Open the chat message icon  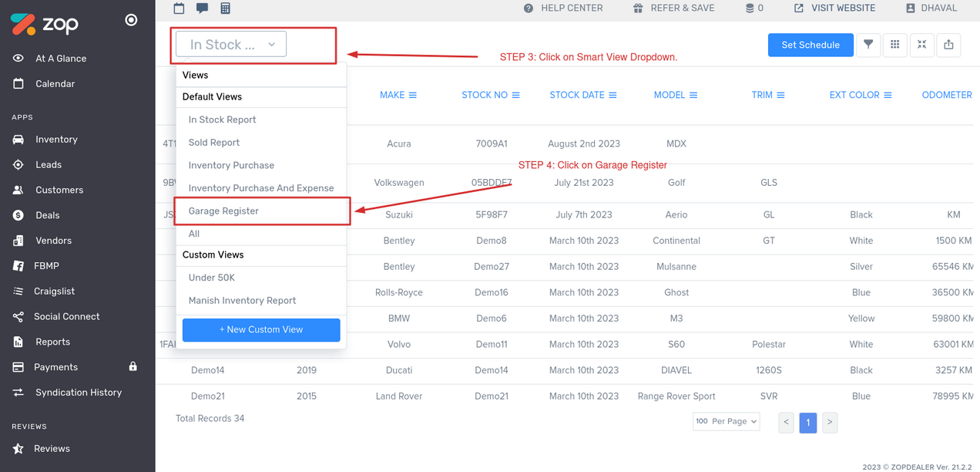tap(202, 8)
